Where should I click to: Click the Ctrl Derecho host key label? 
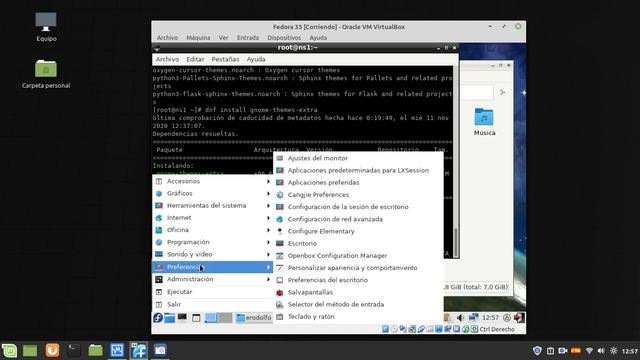click(x=497, y=329)
